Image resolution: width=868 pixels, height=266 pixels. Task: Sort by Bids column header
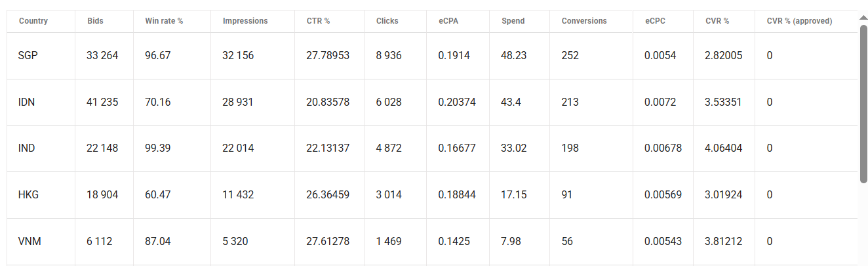point(95,21)
